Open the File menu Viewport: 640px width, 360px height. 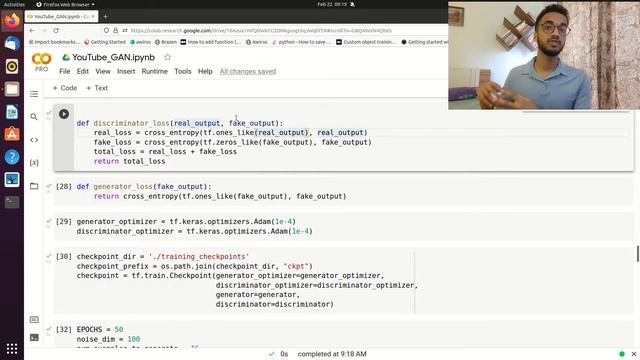click(64, 71)
